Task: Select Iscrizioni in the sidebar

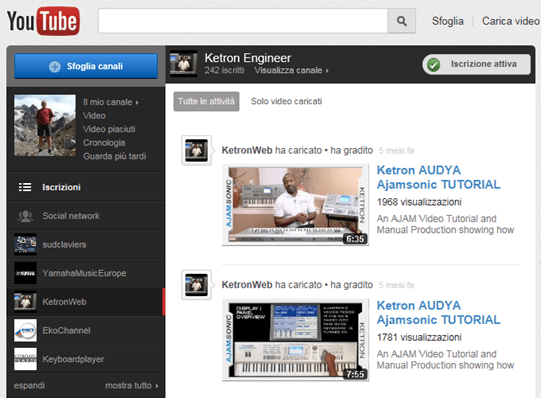Action: click(86, 187)
